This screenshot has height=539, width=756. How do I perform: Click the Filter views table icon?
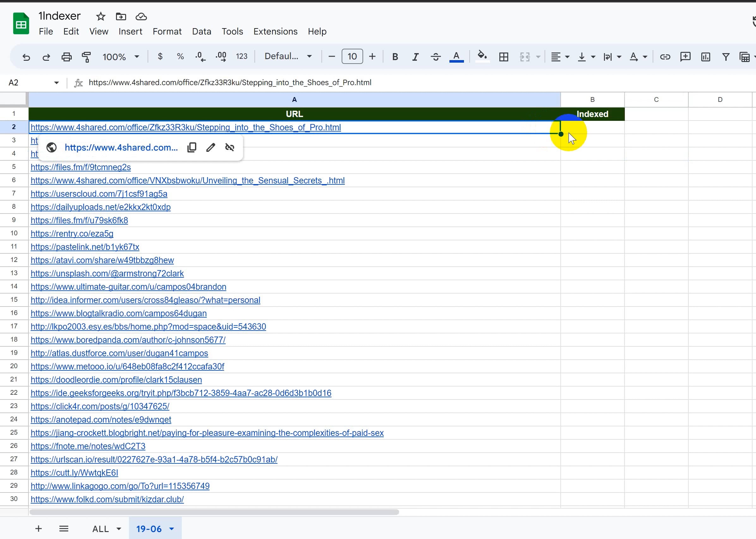pos(745,57)
